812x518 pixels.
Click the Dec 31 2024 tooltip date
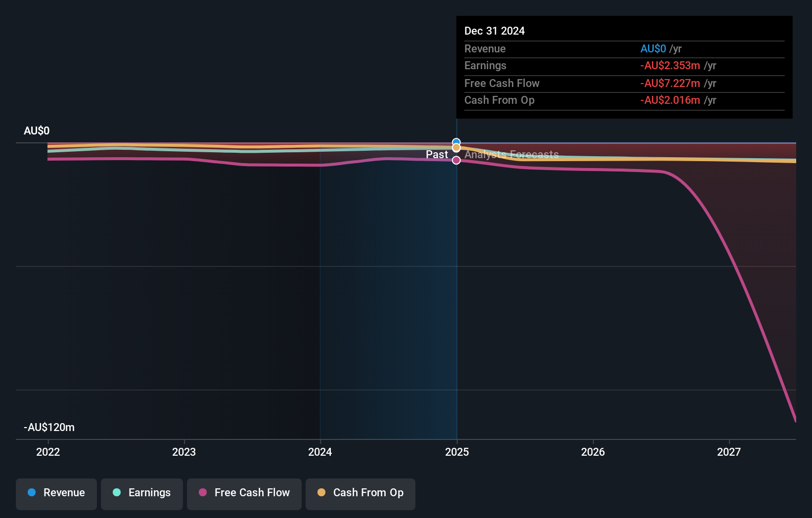coord(495,31)
